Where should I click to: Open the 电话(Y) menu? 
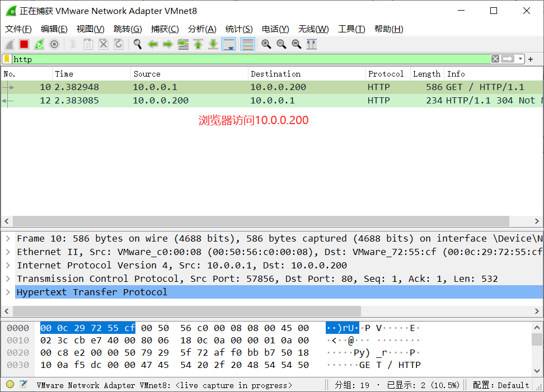(275, 29)
